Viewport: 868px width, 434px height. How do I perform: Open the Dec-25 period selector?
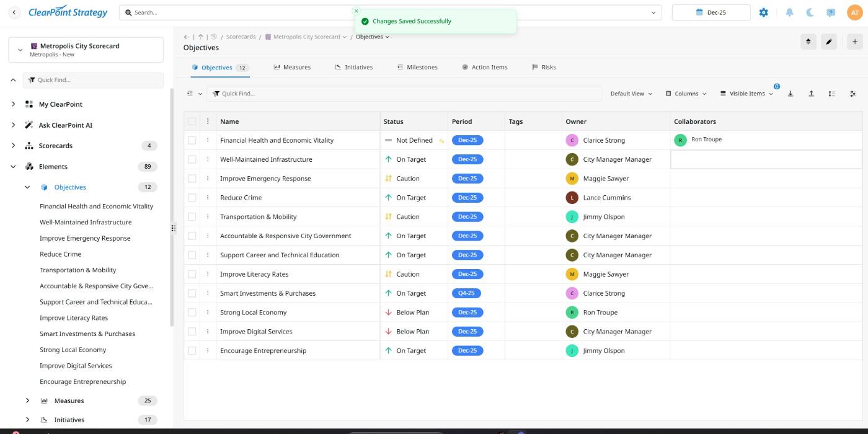coord(711,12)
